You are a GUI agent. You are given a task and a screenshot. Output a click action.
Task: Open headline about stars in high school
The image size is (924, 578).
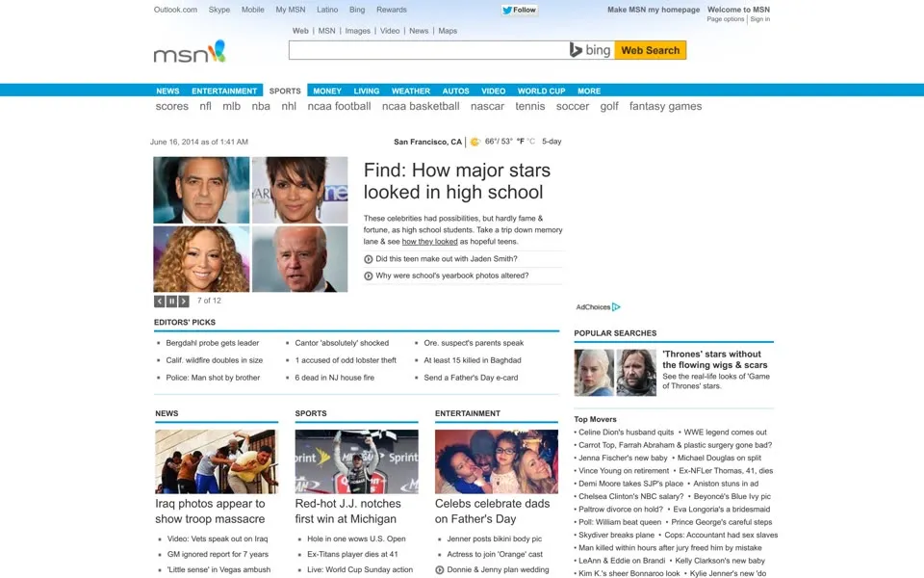(x=456, y=181)
